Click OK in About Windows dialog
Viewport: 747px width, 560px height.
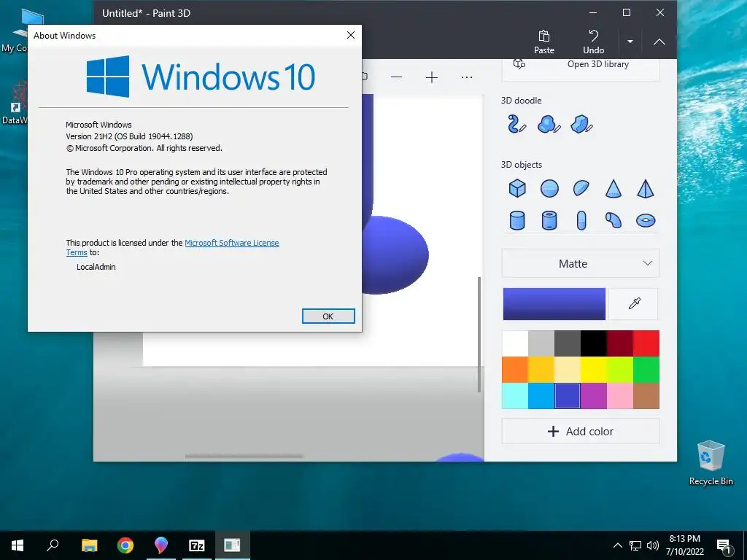tap(328, 316)
